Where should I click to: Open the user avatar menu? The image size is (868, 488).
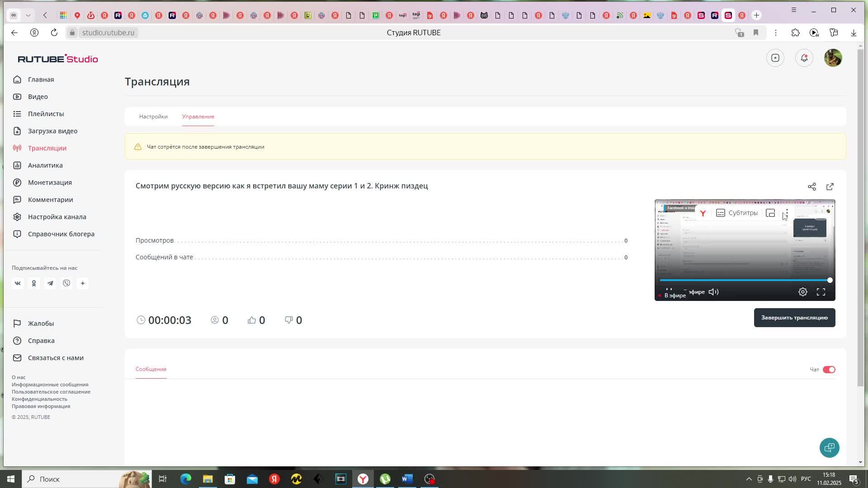(x=833, y=58)
